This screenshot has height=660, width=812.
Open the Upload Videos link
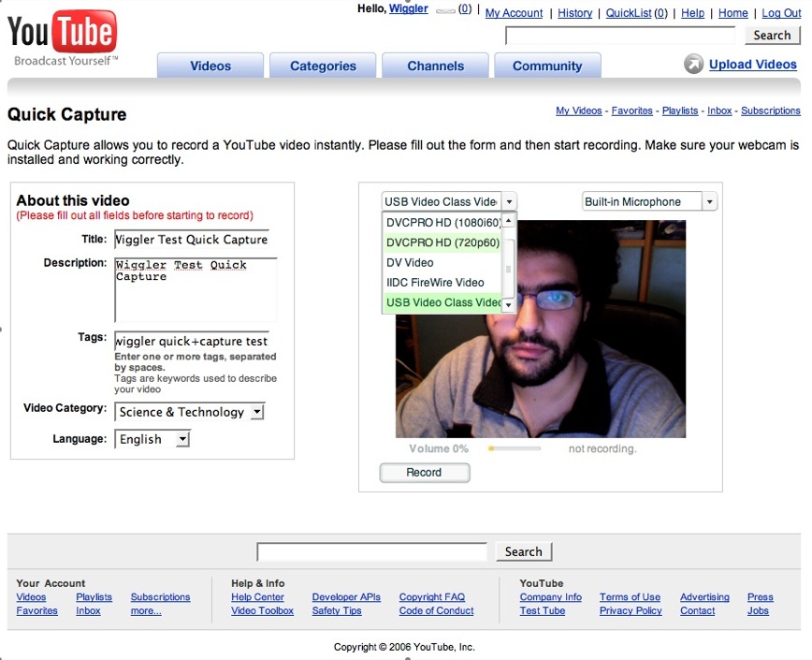(753, 65)
